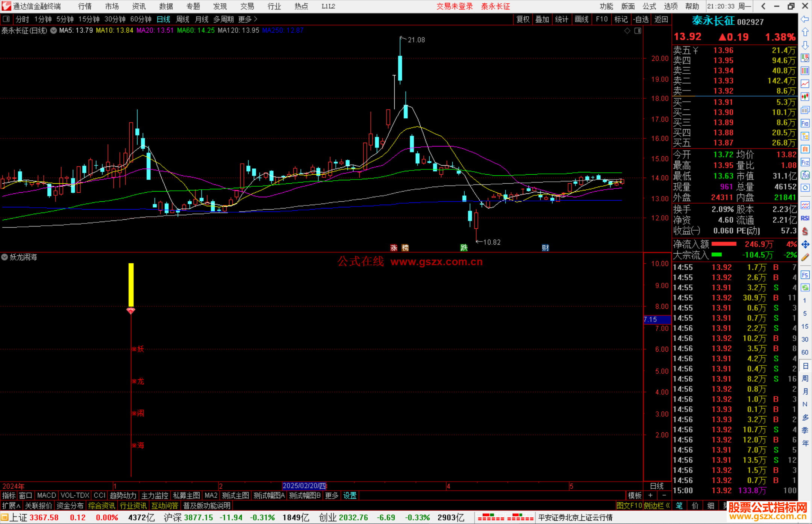Open the F10 company info sidebar icon

(805, 123)
